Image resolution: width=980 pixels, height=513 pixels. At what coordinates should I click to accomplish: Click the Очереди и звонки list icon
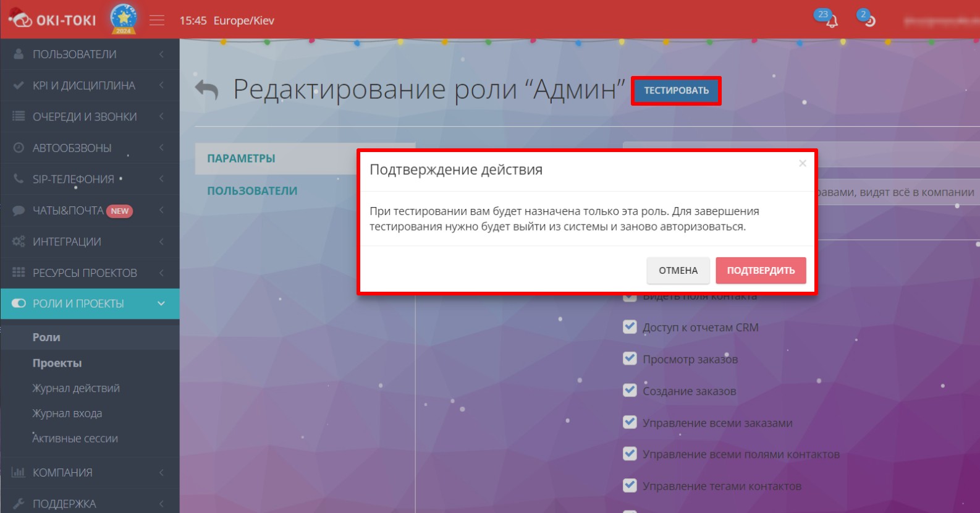coord(19,116)
